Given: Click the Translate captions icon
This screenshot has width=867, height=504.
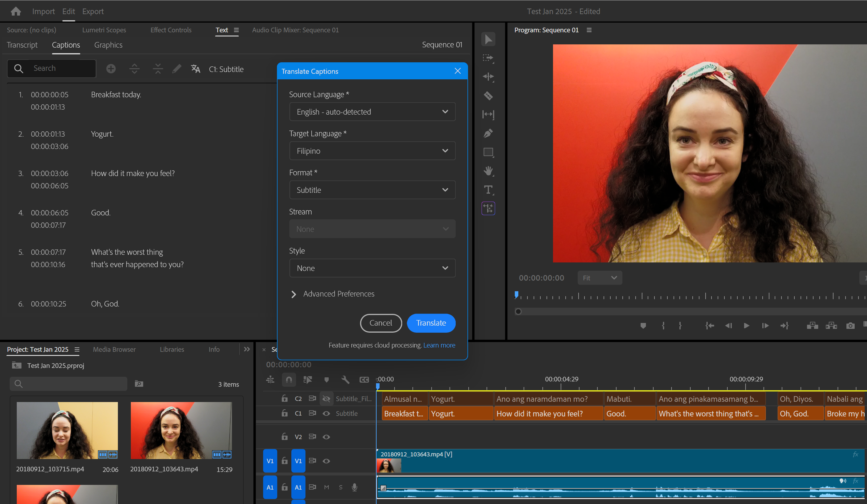Looking at the screenshot, I should 196,69.
